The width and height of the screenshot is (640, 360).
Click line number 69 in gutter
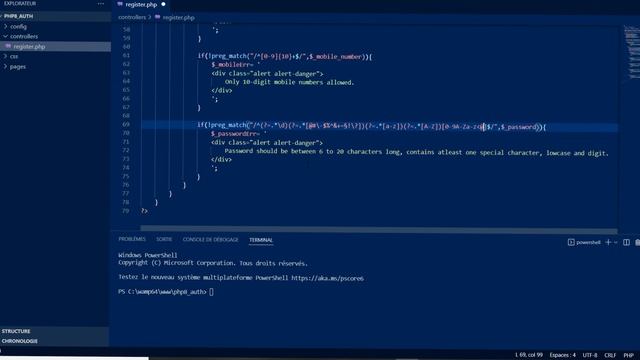tap(126, 124)
